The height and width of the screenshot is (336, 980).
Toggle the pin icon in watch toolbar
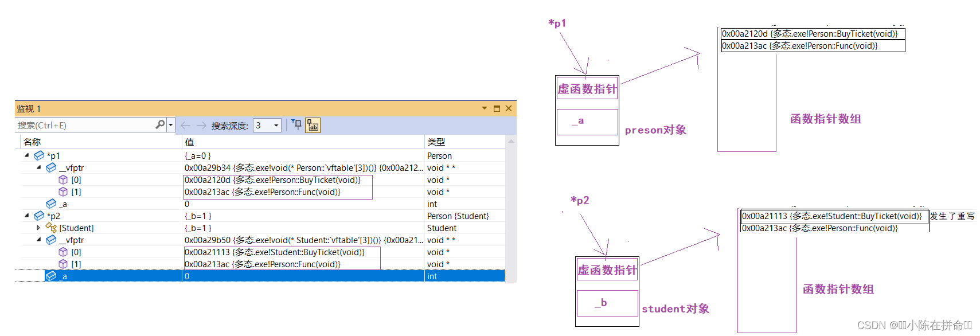point(296,124)
